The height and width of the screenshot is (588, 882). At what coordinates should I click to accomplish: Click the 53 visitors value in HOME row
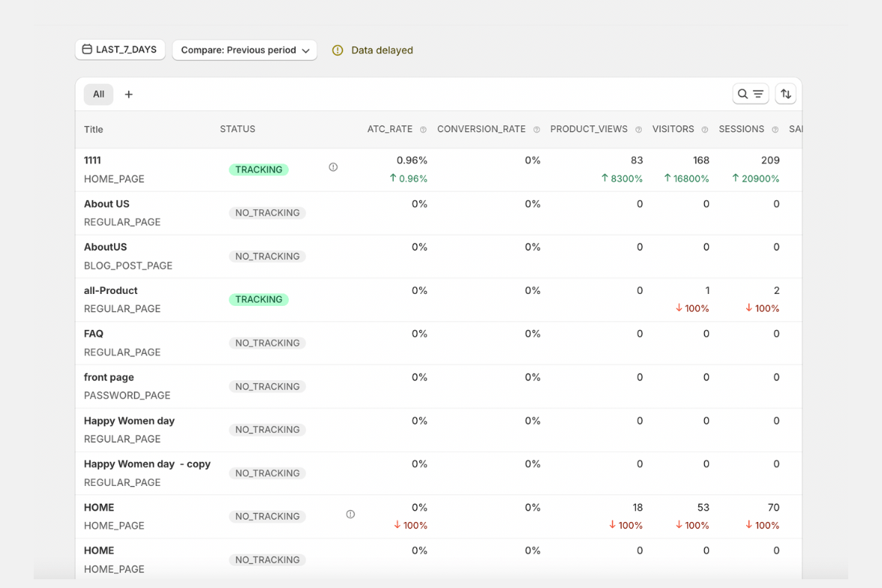(703, 508)
